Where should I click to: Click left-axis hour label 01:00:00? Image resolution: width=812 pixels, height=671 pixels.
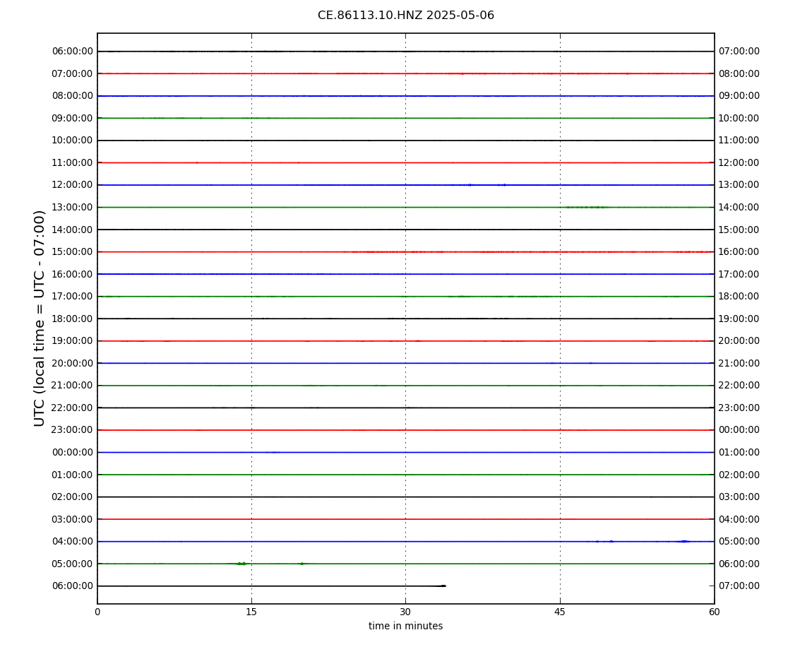(x=73, y=475)
